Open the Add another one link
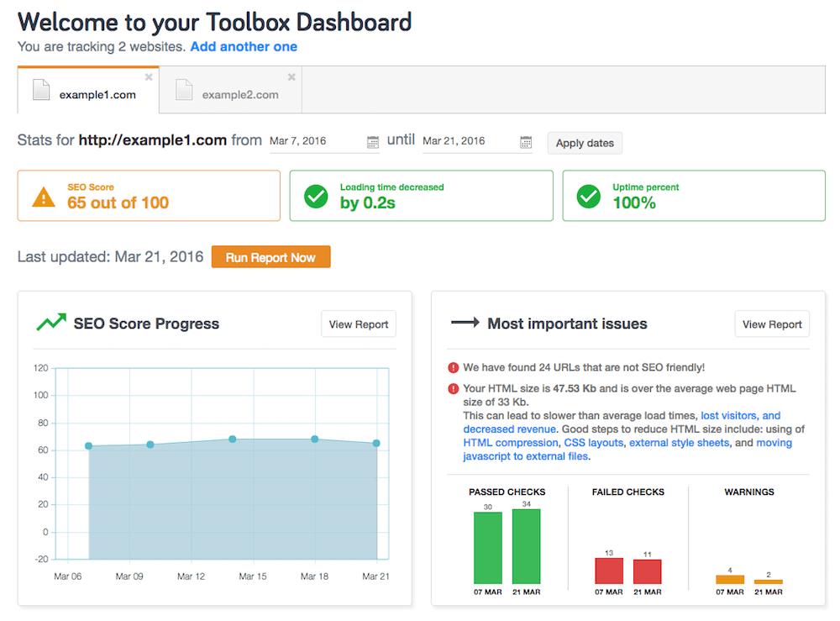This screenshot has height=621, width=840. point(244,46)
